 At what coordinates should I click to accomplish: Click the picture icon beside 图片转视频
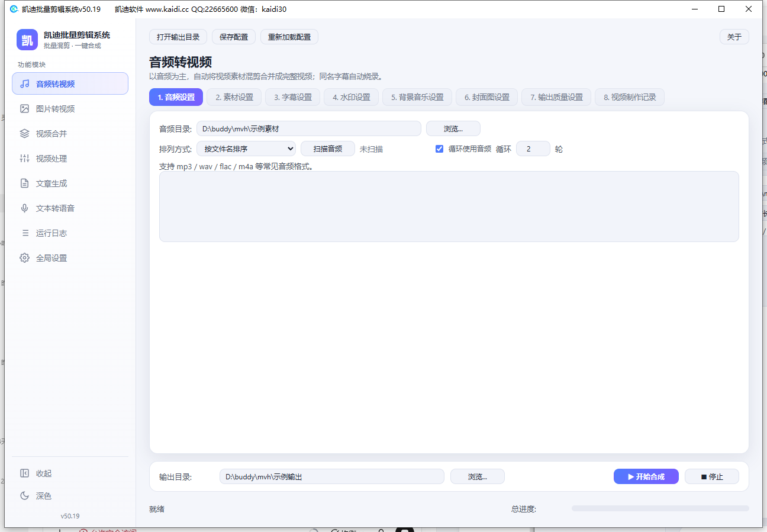point(24,108)
